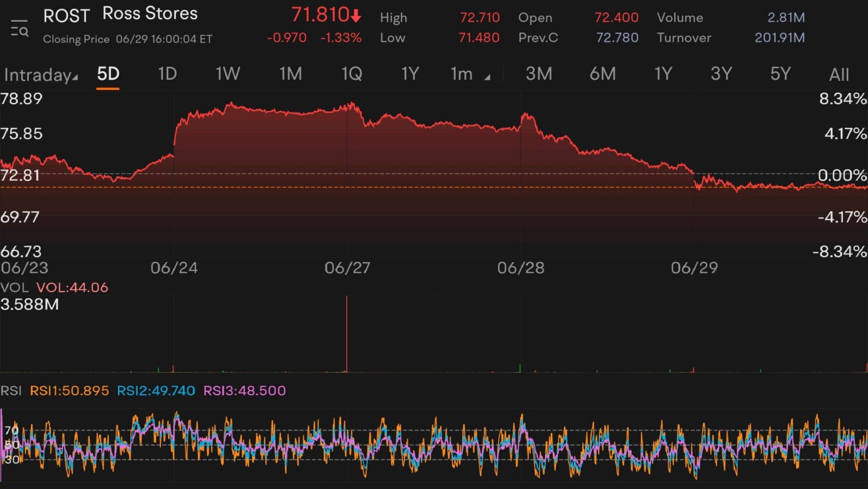The height and width of the screenshot is (489, 868).
Task: Click the VOL indicator label
Action: 15,288
